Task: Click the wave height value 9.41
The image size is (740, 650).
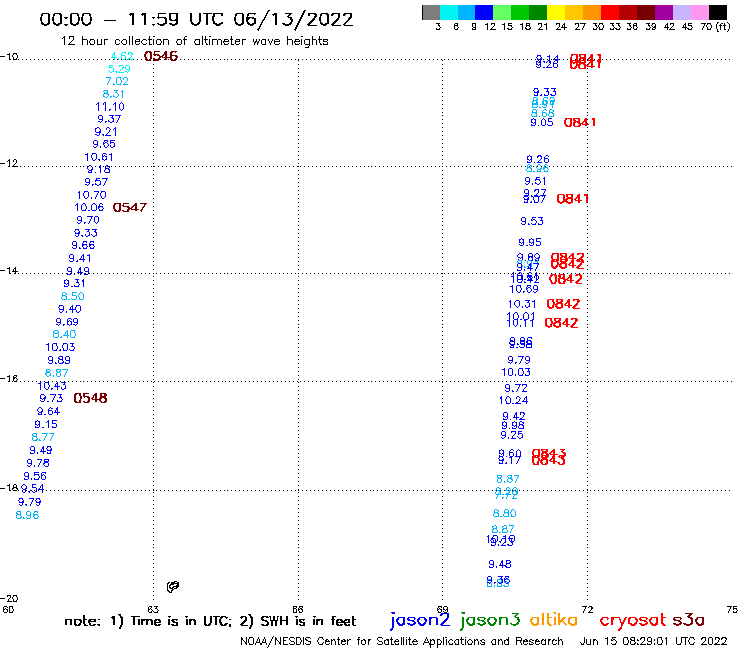Action: click(80, 258)
